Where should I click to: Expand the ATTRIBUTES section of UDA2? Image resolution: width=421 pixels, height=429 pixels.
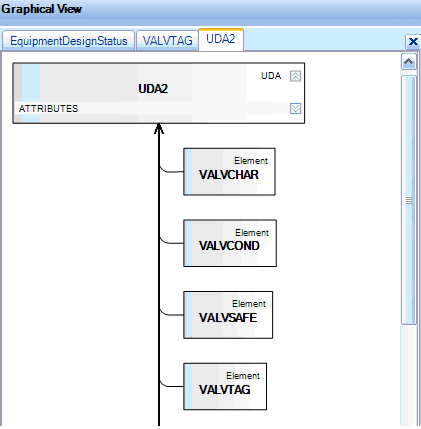(x=295, y=108)
